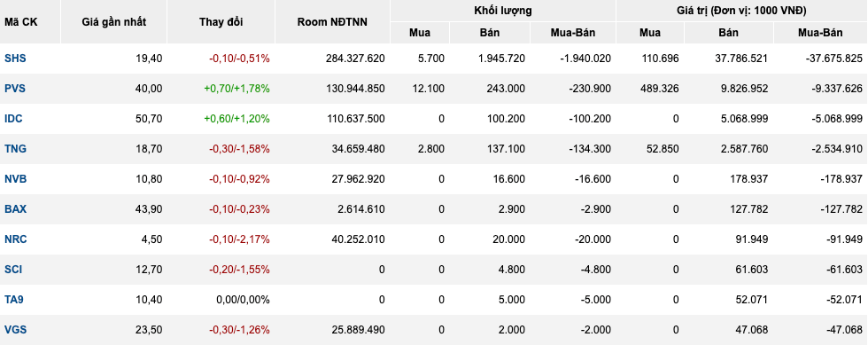Open the SCI stock symbol

pyautogui.click(x=13, y=270)
